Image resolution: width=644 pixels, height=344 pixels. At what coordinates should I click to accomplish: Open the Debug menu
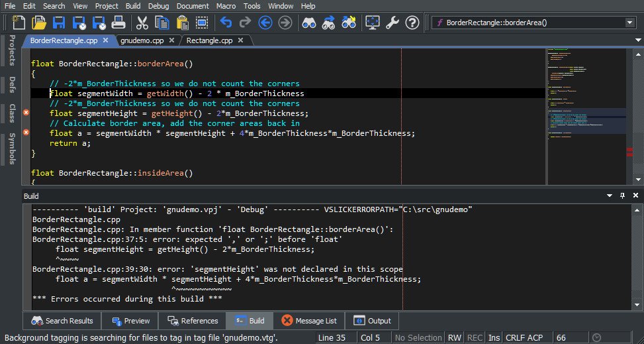[x=158, y=6]
